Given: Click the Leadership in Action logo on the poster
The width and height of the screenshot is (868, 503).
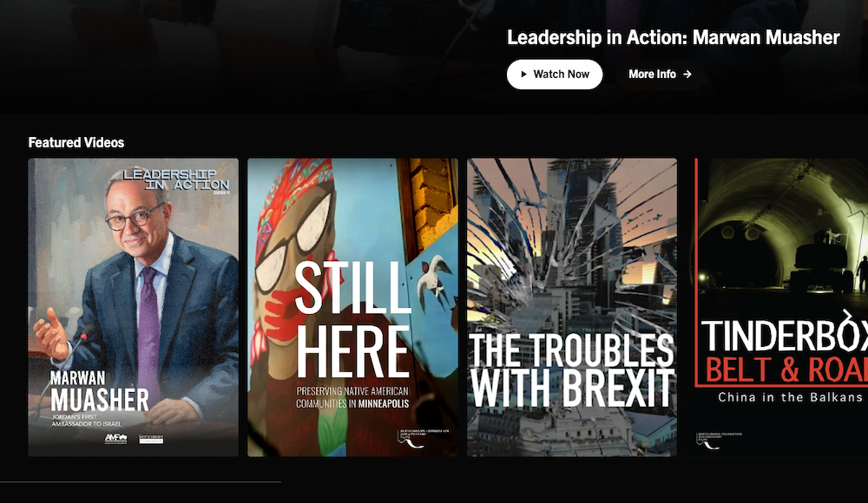Looking at the screenshot, I should tap(176, 181).
